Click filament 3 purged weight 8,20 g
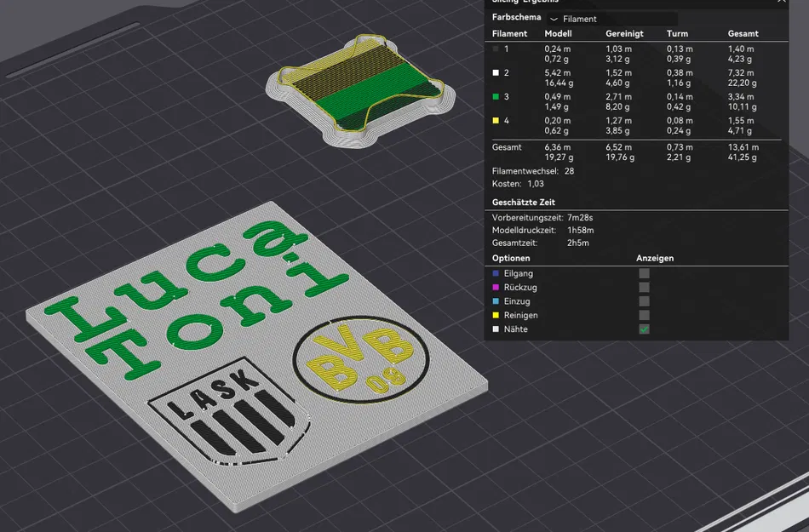Image resolution: width=809 pixels, height=532 pixels. point(617,106)
